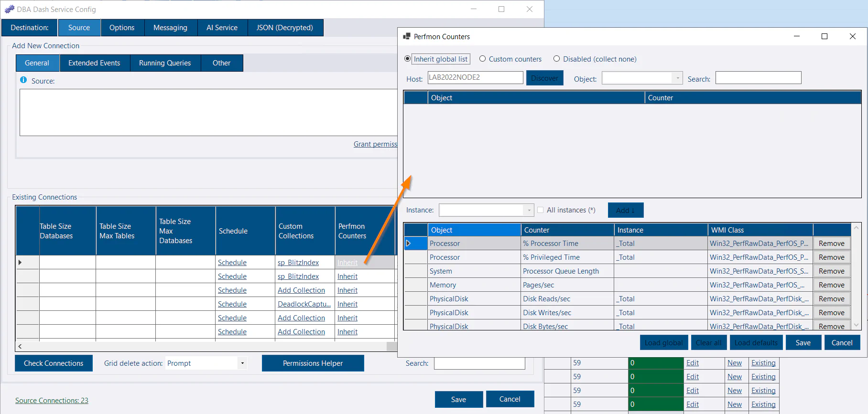Click the DBA Dash Service Config title icon
The width and height of the screenshot is (868, 414).
point(9,9)
